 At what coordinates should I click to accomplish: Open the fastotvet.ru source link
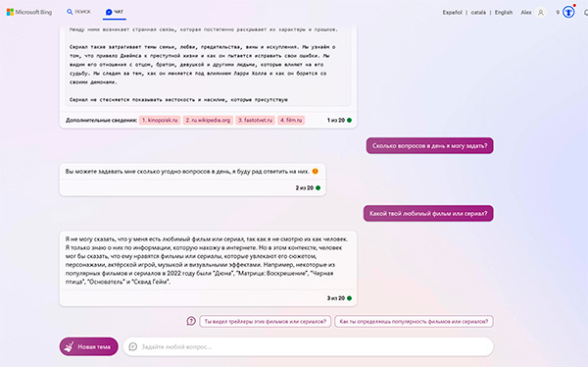tap(256, 120)
